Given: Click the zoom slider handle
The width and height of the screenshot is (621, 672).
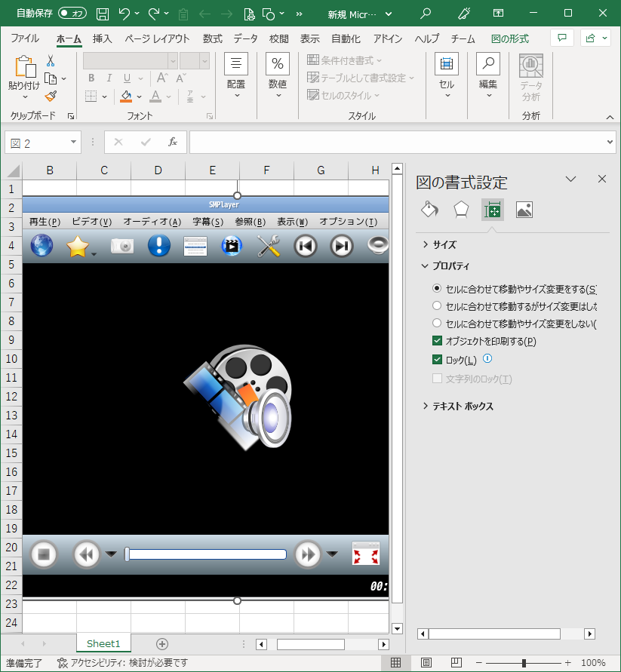Looking at the screenshot, I should [x=524, y=663].
